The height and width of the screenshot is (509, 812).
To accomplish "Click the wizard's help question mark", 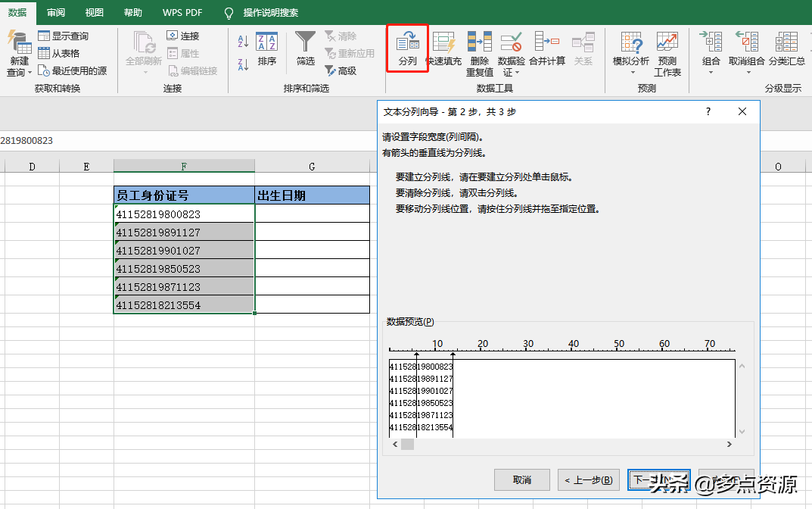I will click(708, 111).
